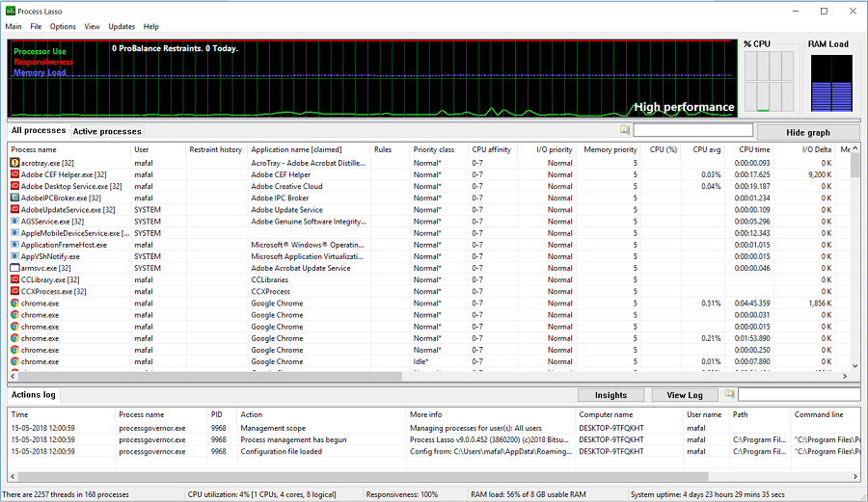This screenshot has height=502, width=868.
Task: Click the AppVShNotify.exe icon
Action: coord(14,256)
